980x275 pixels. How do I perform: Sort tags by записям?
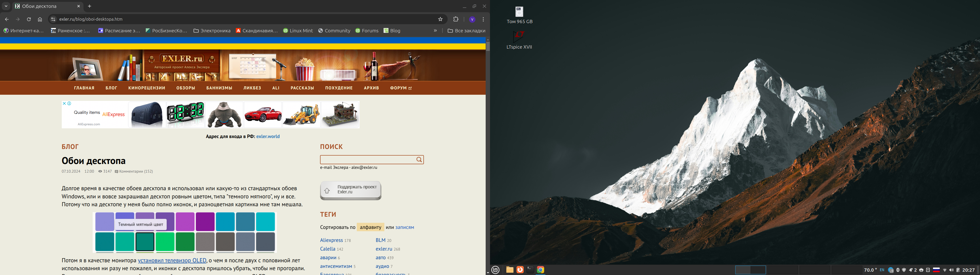(x=405, y=227)
